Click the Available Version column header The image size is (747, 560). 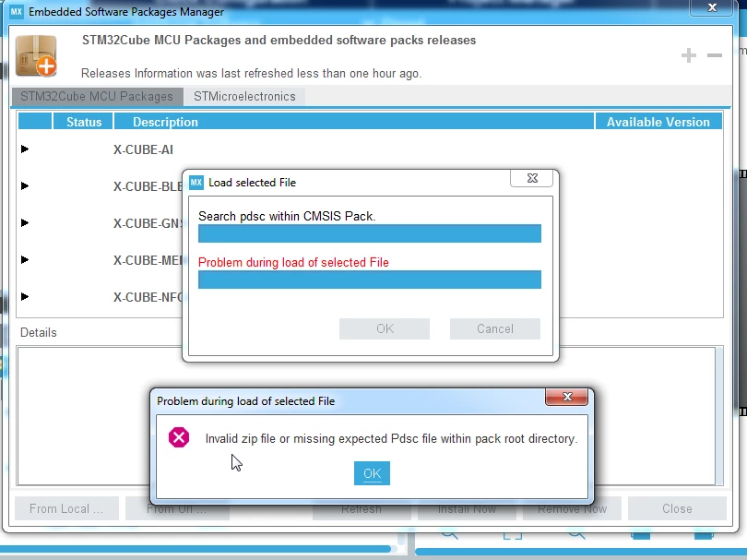[658, 122]
